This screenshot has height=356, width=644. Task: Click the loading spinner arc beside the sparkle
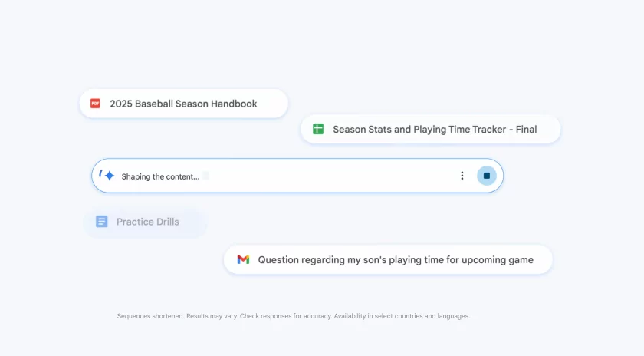click(x=100, y=173)
